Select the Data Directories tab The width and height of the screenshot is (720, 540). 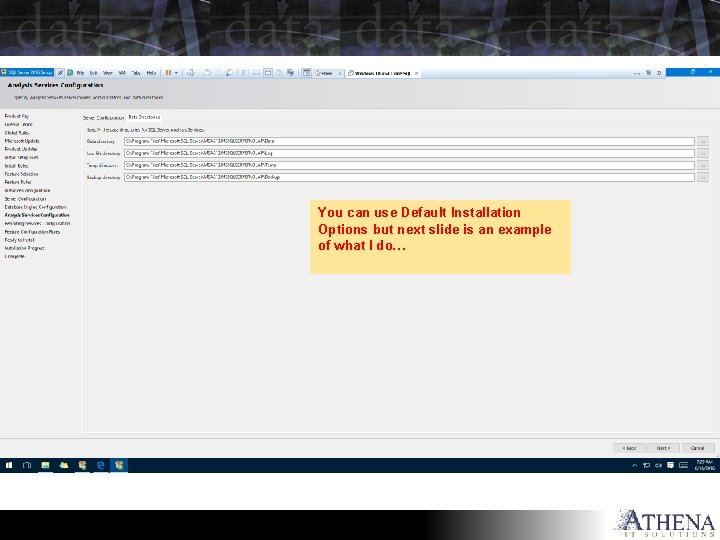144,117
